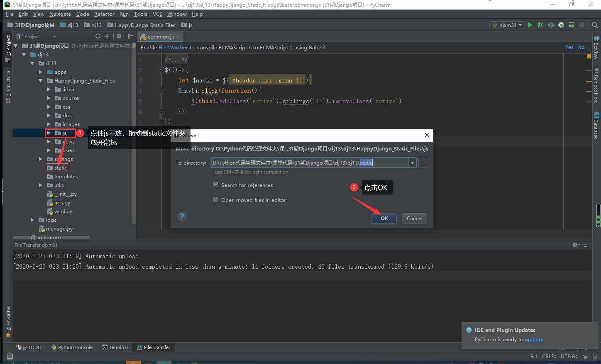Click the Project tree horizontal scrollbar
The width and height of the screenshot is (601, 364).
coord(51,238)
